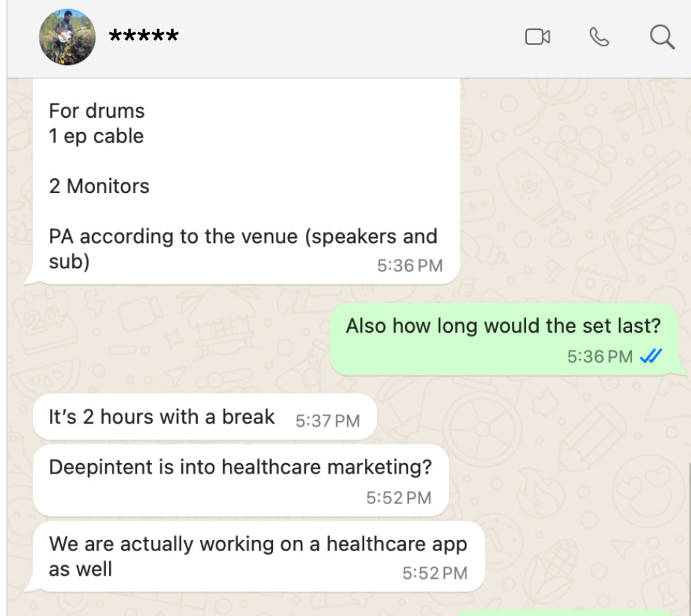Viewport: 691px width, 616px height.
Task: Open the contact's profile picture
Action: click(67, 37)
